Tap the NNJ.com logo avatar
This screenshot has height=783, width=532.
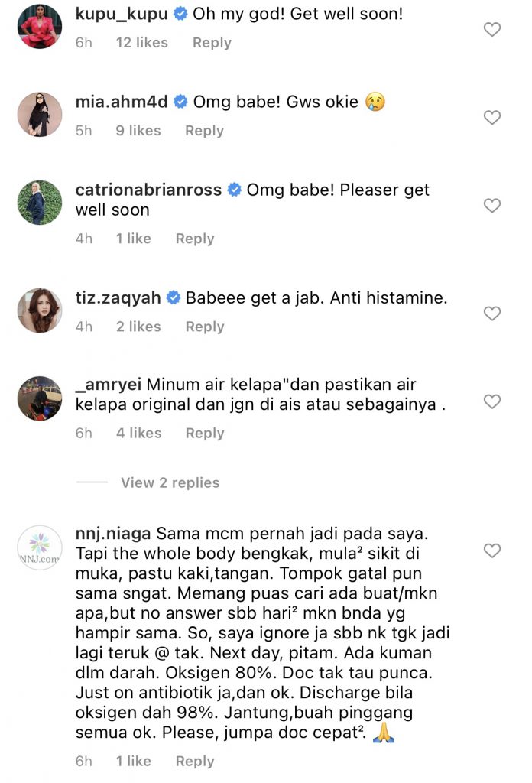pos(40,547)
